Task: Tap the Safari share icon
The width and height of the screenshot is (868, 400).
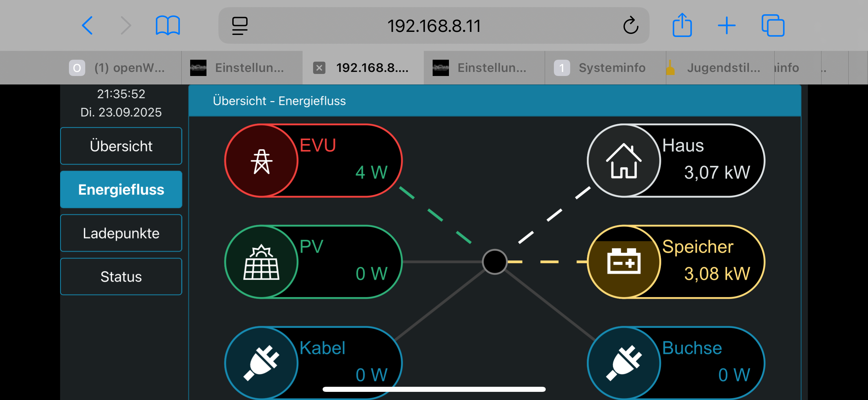Action: coord(682,25)
